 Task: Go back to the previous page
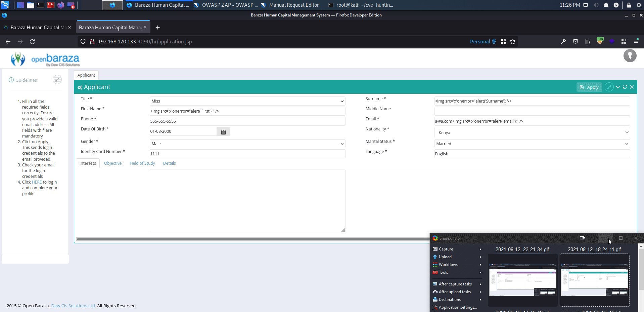[x=8, y=42]
